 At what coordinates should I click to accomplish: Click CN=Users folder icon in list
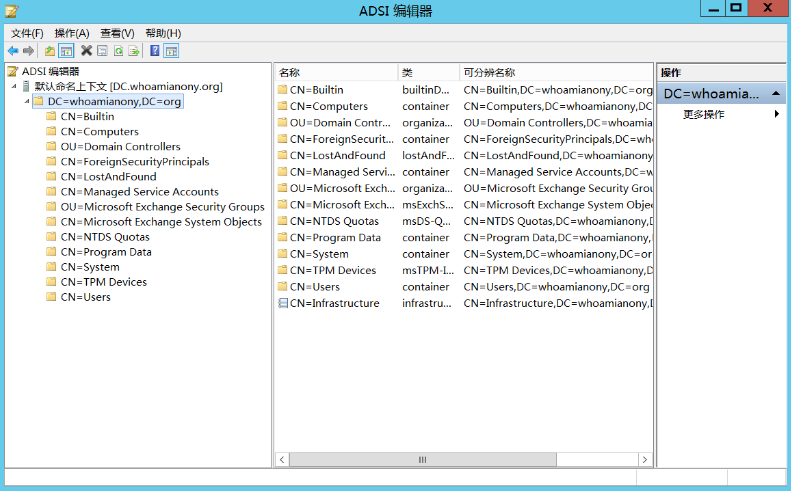[x=282, y=287]
